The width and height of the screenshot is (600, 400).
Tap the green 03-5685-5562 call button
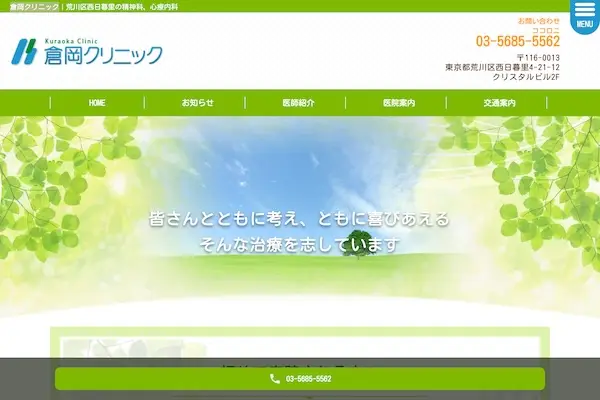[x=300, y=379]
